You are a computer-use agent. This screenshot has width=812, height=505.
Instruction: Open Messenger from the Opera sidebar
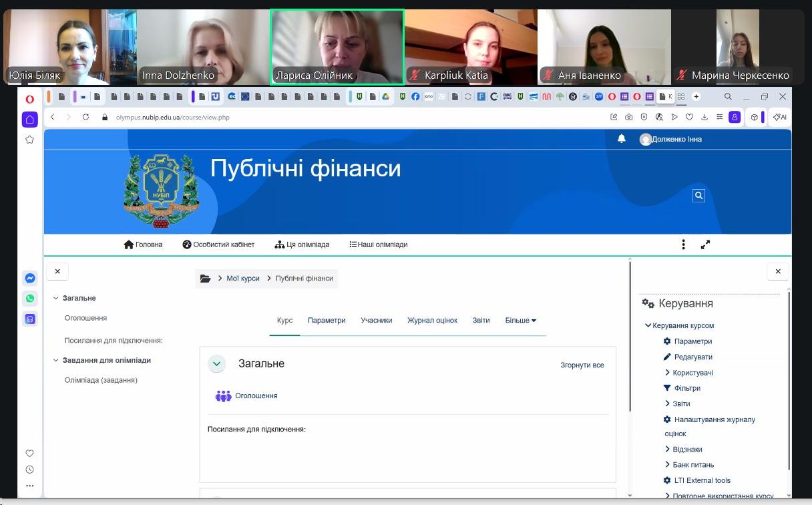coord(30,279)
